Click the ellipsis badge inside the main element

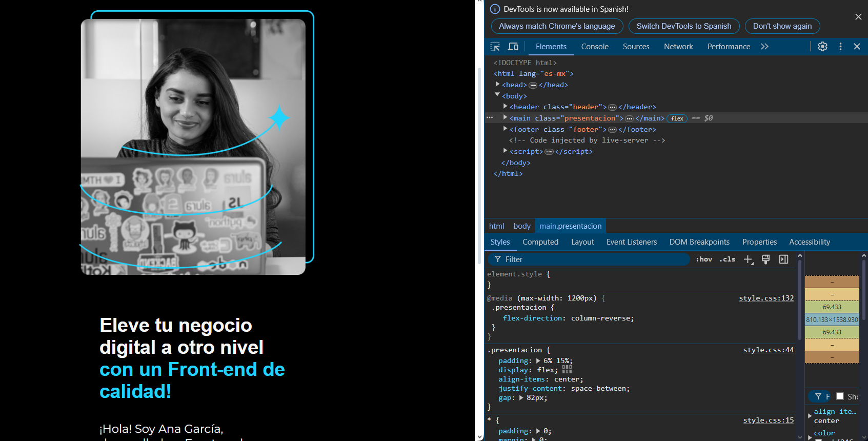coord(629,118)
